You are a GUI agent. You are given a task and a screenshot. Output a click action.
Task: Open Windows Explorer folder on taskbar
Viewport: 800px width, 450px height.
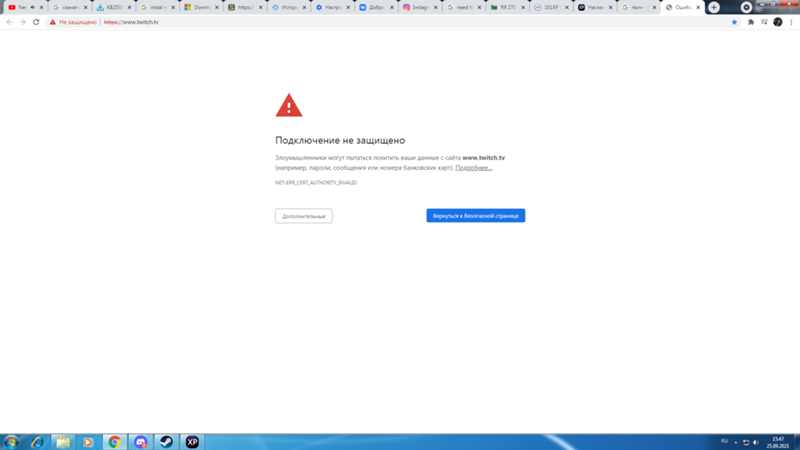63,442
